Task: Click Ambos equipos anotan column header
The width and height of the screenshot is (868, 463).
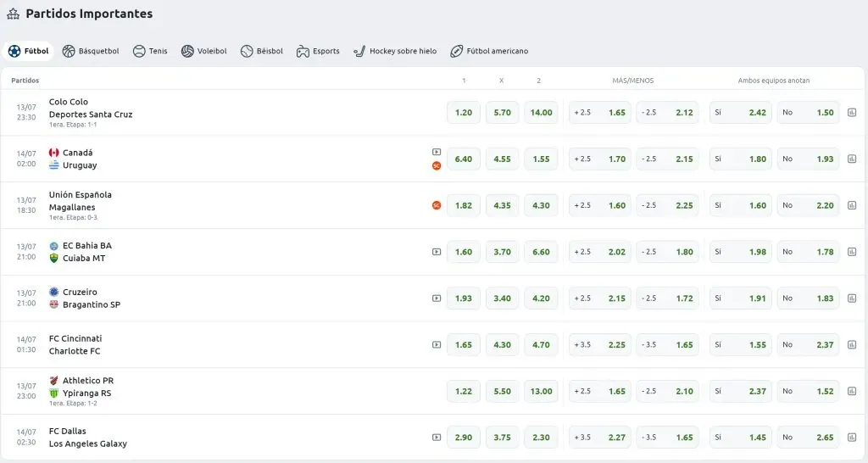Action: 773,81
